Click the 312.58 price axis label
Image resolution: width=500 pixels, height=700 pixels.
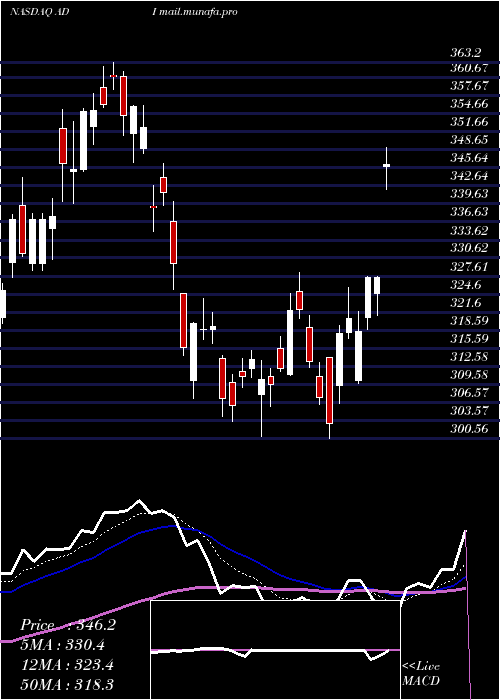[x=468, y=357]
